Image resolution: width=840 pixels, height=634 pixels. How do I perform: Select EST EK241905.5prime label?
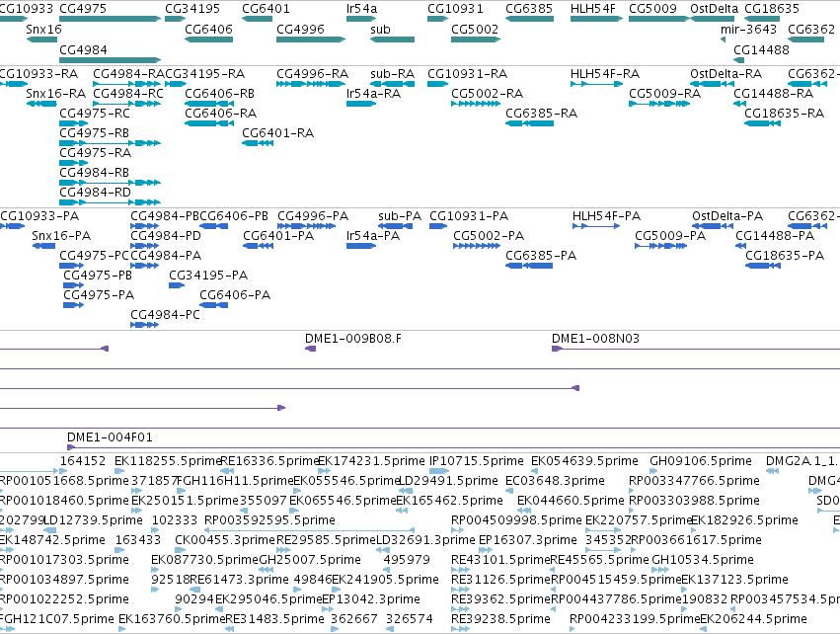[385, 580]
